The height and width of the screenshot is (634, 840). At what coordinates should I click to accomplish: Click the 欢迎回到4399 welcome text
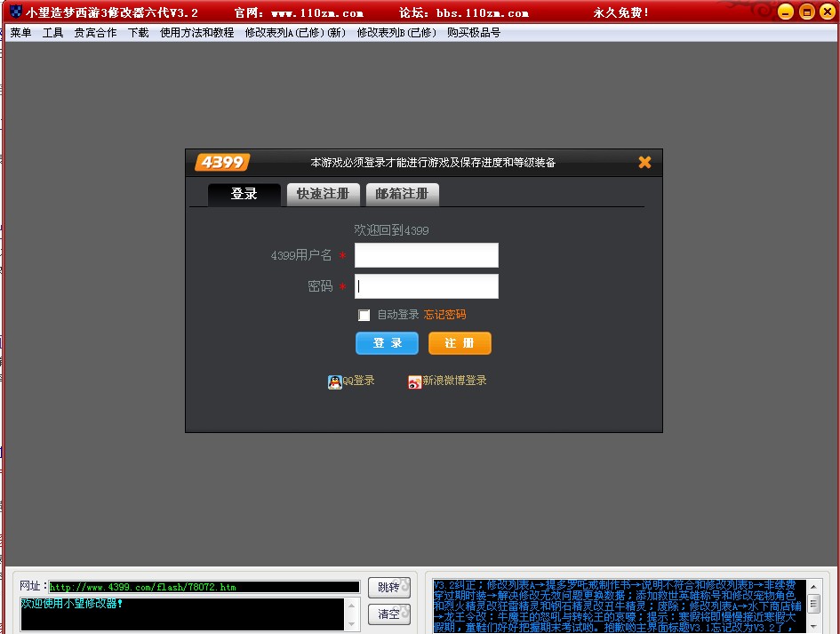[391, 230]
